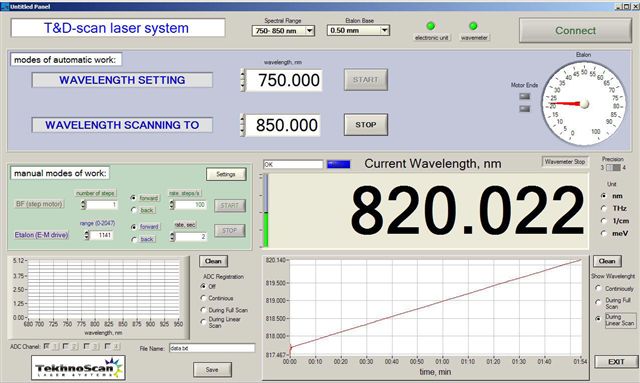Click the wavemeter green LED indicator
This screenshot has width=640, height=383.
pos(473,26)
